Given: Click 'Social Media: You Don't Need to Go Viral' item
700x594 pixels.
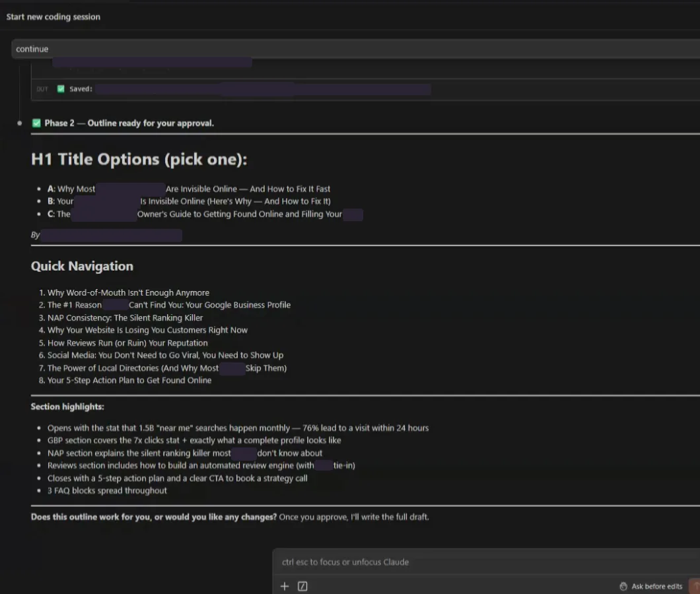Looking at the screenshot, I should click(165, 355).
